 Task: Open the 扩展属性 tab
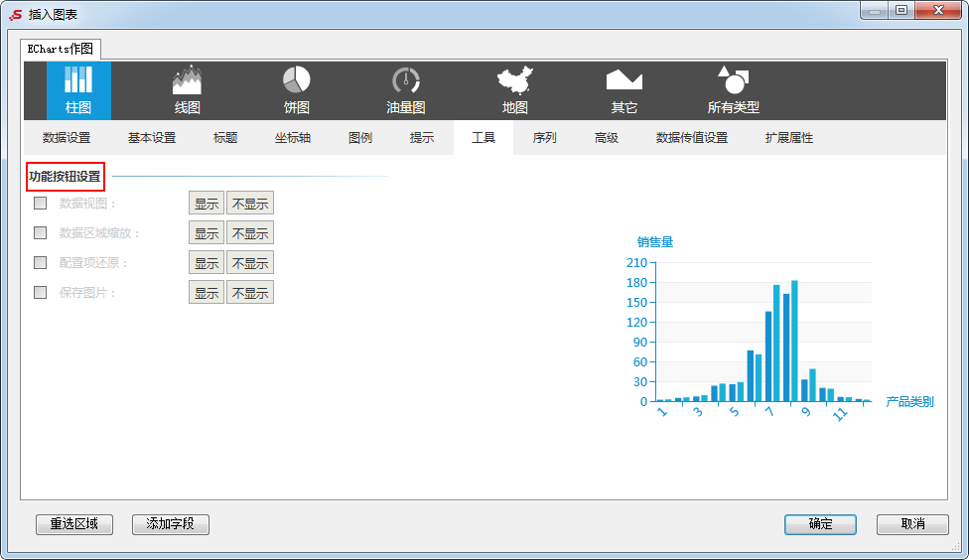(x=789, y=137)
